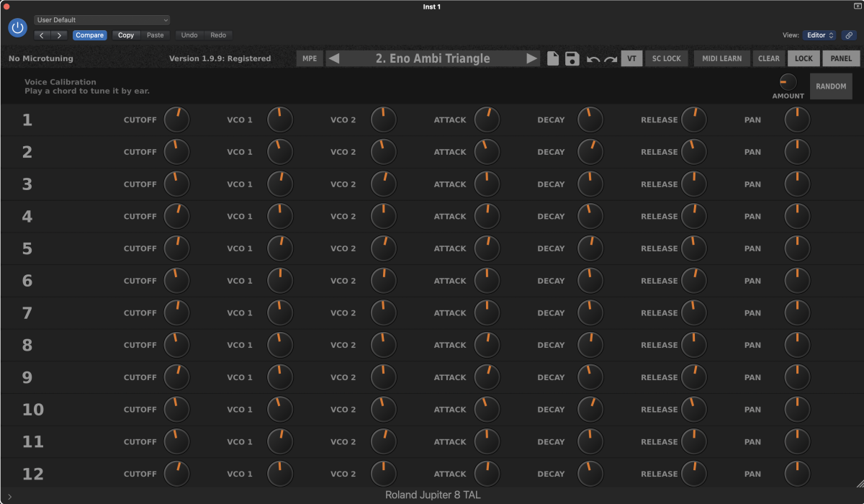Toggle the VT voice tuning button

pyautogui.click(x=631, y=59)
